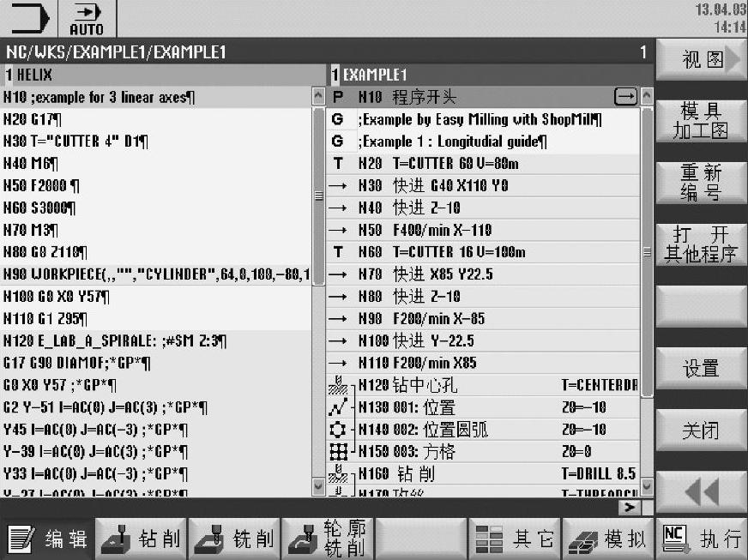Open the 其它 miscellaneous softkey
Screen dimensions: 748x560
point(515,539)
